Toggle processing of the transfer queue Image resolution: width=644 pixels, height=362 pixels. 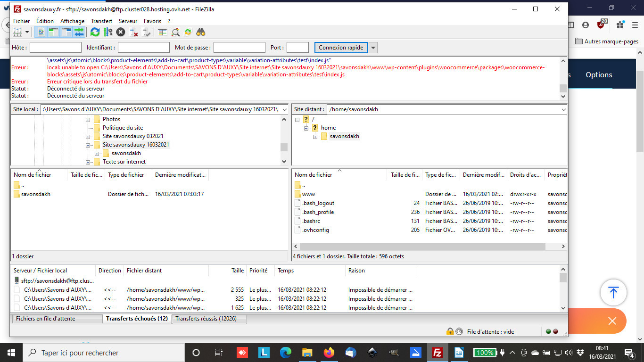(x=108, y=32)
